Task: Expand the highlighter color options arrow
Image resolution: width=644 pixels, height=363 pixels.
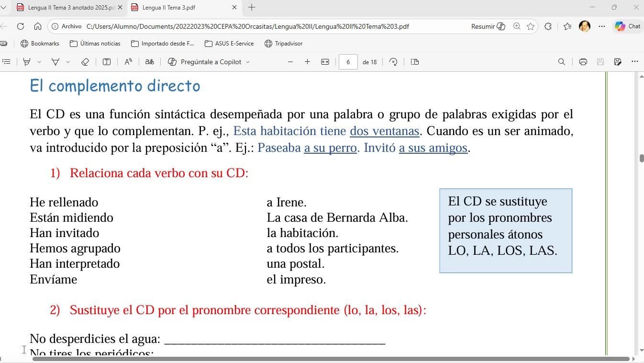Action: 39,62
